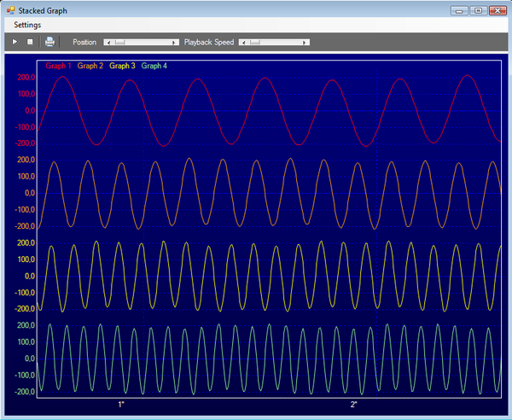Click the Playback Speed slider thumb
Viewport: 512px width, 420px height.
[x=254, y=42]
